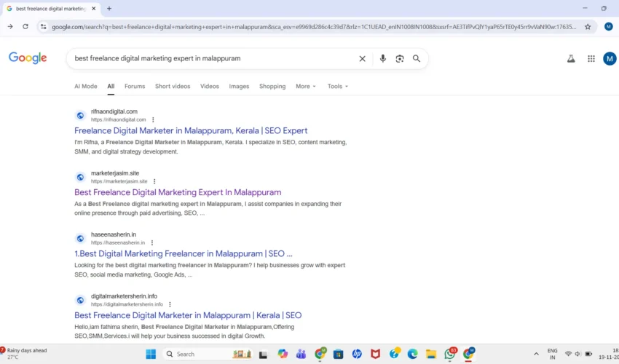Open Google Lens image search
Image resolution: width=619 pixels, height=364 pixels.
tap(400, 59)
